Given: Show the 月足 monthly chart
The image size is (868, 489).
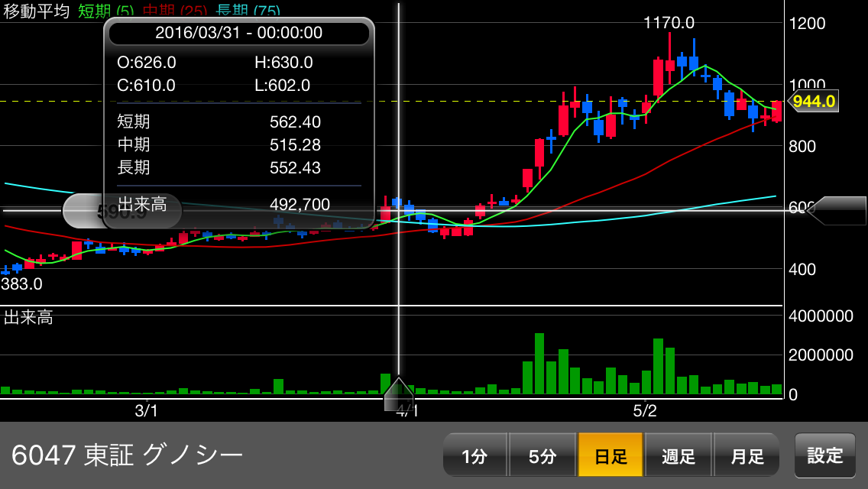Looking at the screenshot, I should 747,456.
